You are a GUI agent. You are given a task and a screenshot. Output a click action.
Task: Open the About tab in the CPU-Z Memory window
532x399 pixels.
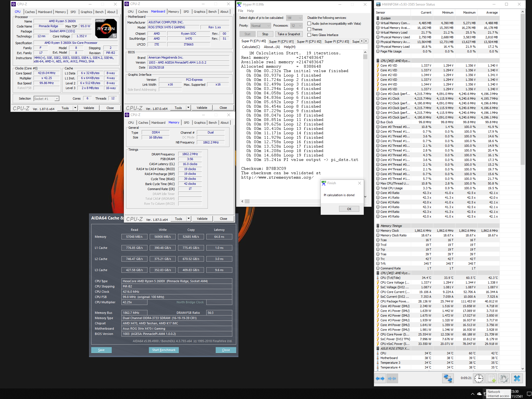(225, 123)
